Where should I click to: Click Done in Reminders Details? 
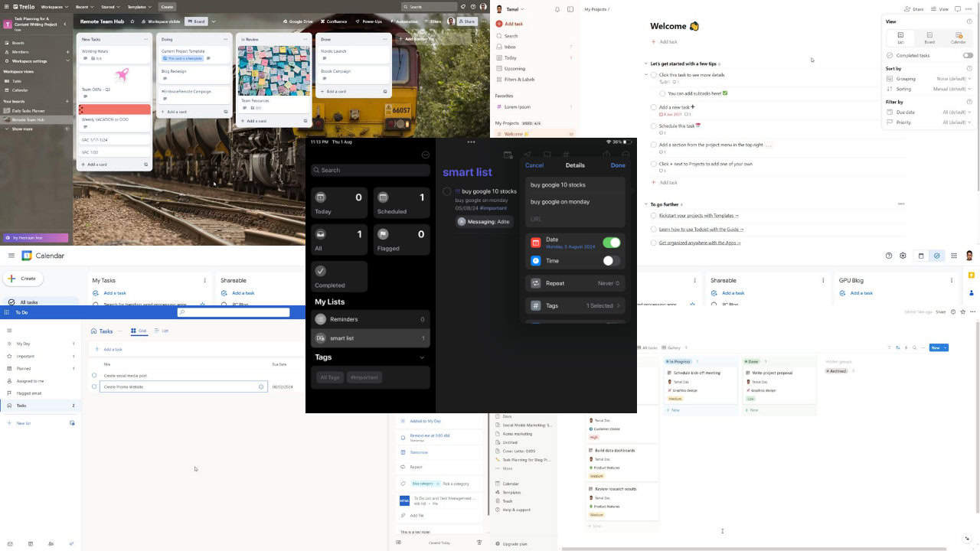pyautogui.click(x=618, y=165)
